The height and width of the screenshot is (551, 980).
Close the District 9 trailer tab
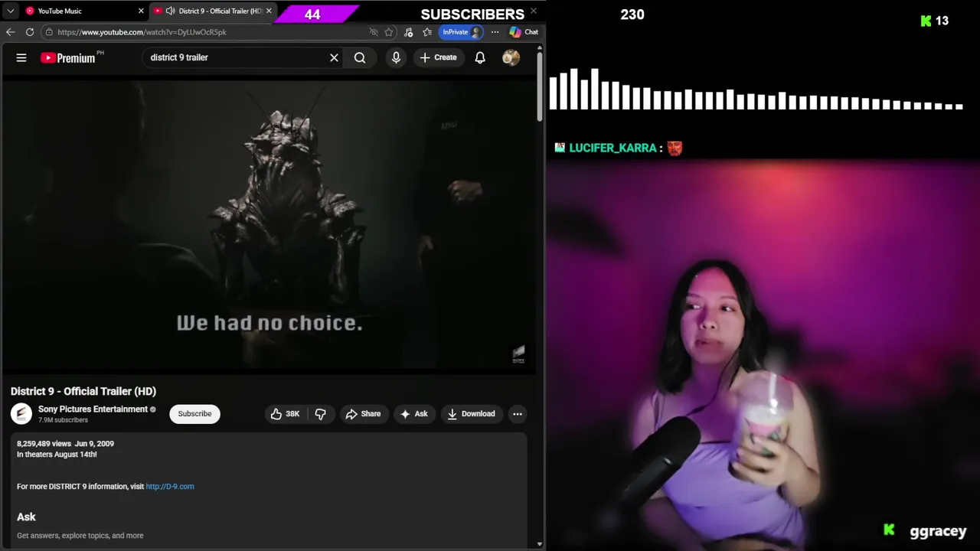click(x=269, y=11)
